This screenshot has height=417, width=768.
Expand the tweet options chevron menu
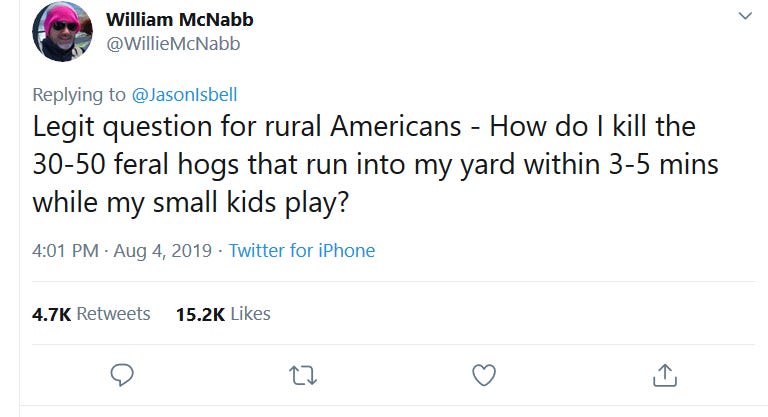(x=743, y=16)
